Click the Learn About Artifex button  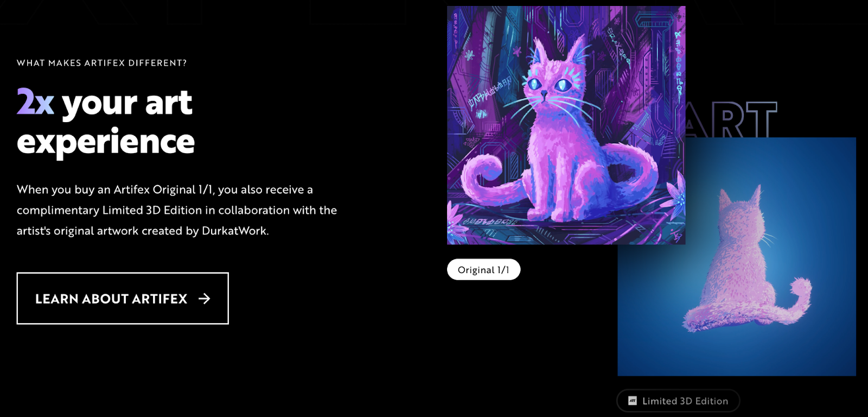pyautogui.click(x=123, y=298)
